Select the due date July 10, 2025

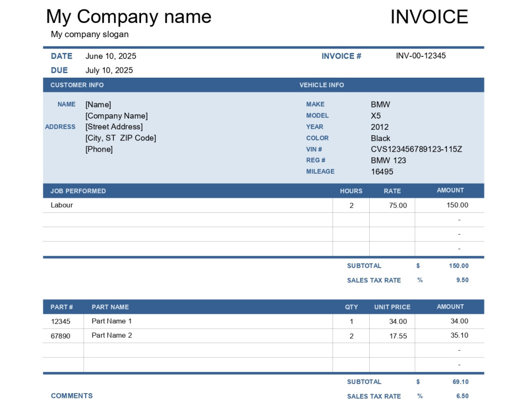point(109,70)
